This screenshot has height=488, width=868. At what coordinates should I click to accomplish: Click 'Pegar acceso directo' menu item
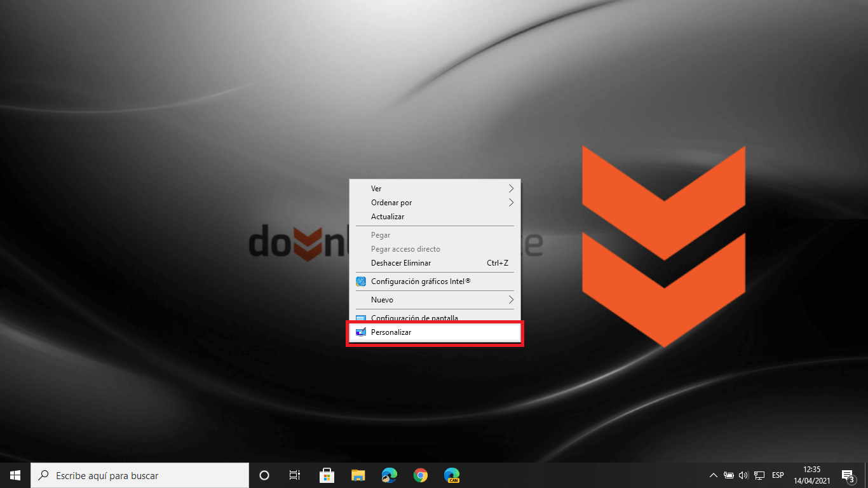click(435, 249)
